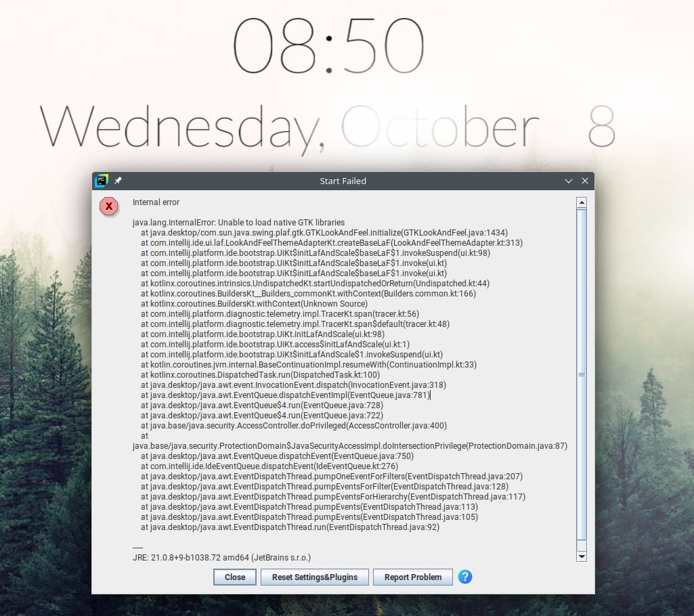Click the Report Problem button
Screen dimensions: 694x616
tap(412, 577)
